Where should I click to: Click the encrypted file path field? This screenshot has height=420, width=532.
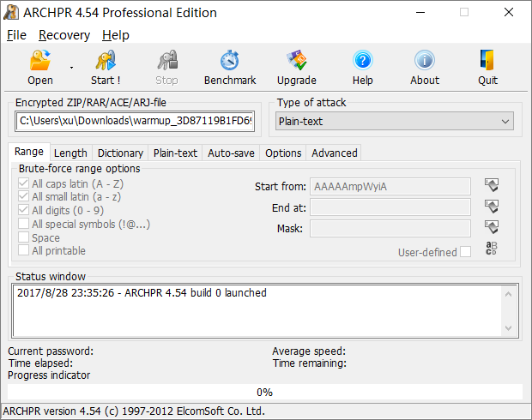[x=135, y=122]
